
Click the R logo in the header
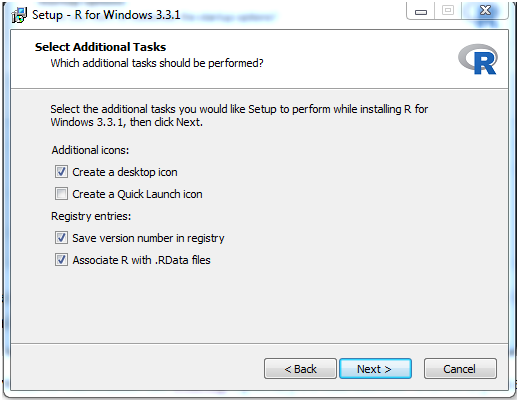[x=478, y=59]
